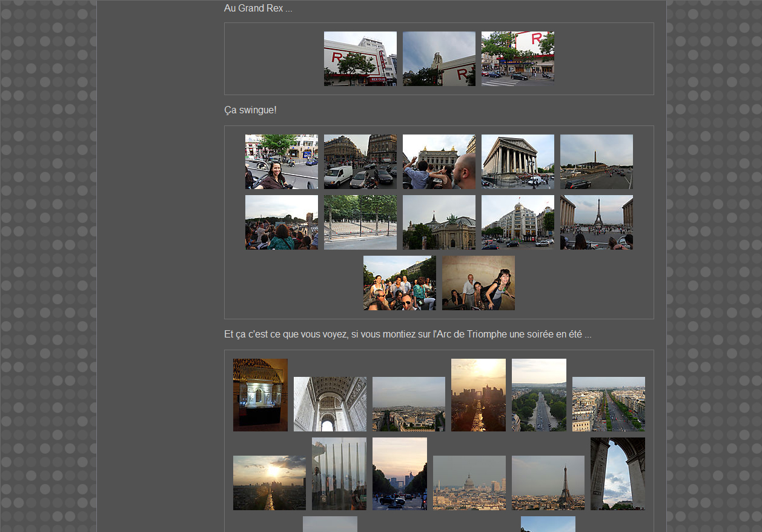Open the glass spikes barrier photo
Viewport: 762px width, 532px height.
tap(339, 474)
